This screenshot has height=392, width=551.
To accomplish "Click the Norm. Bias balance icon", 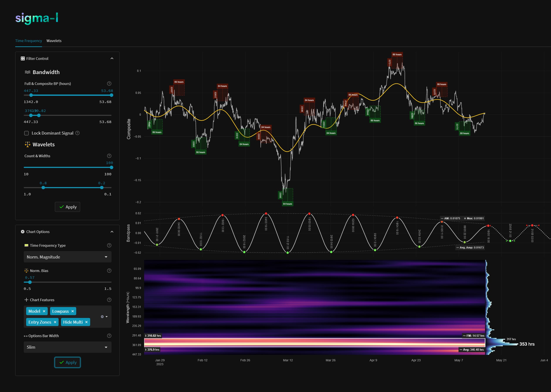I will tap(27, 270).
